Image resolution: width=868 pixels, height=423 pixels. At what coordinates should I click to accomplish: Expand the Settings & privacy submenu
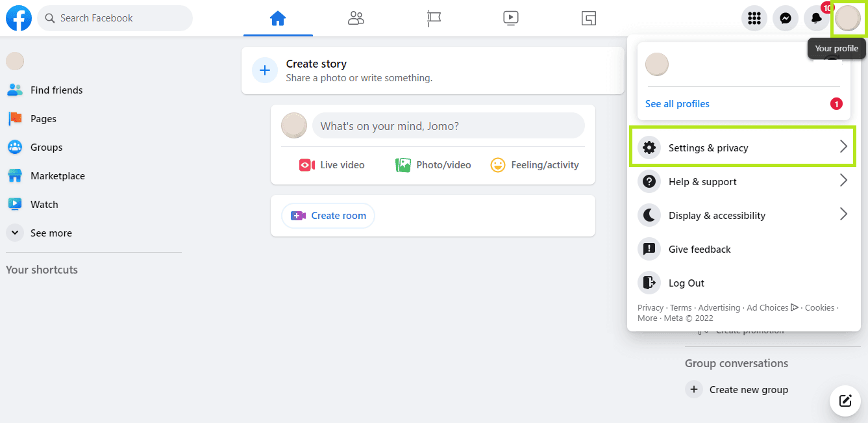tap(742, 147)
